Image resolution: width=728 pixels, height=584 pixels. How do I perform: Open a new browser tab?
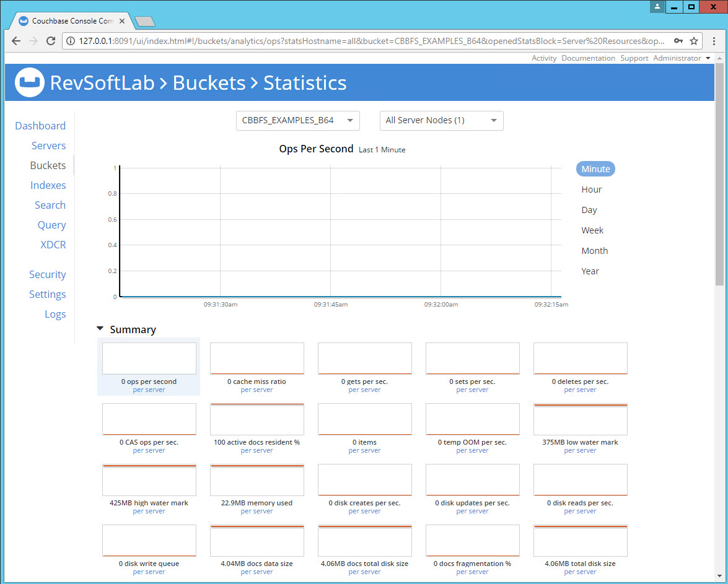144,21
